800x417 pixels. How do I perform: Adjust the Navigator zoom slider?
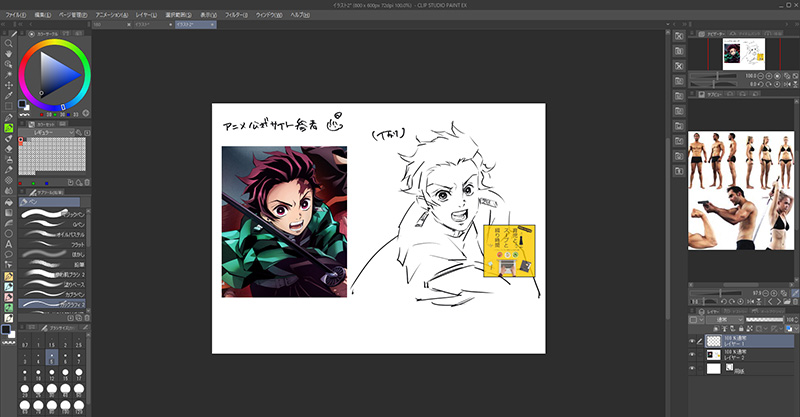(x=714, y=76)
